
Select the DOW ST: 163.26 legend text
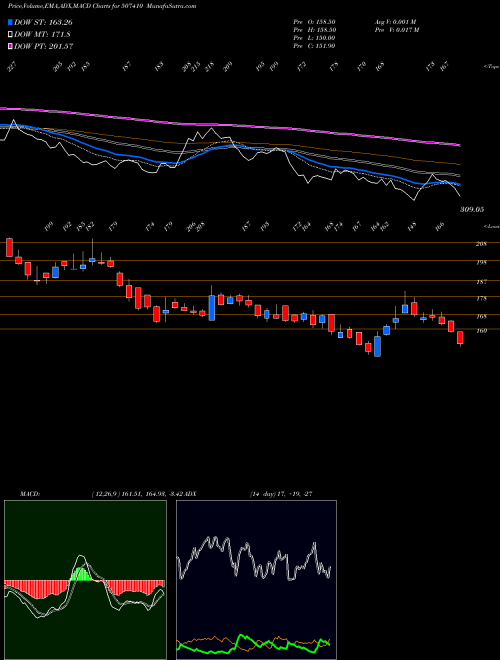pos(43,22)
